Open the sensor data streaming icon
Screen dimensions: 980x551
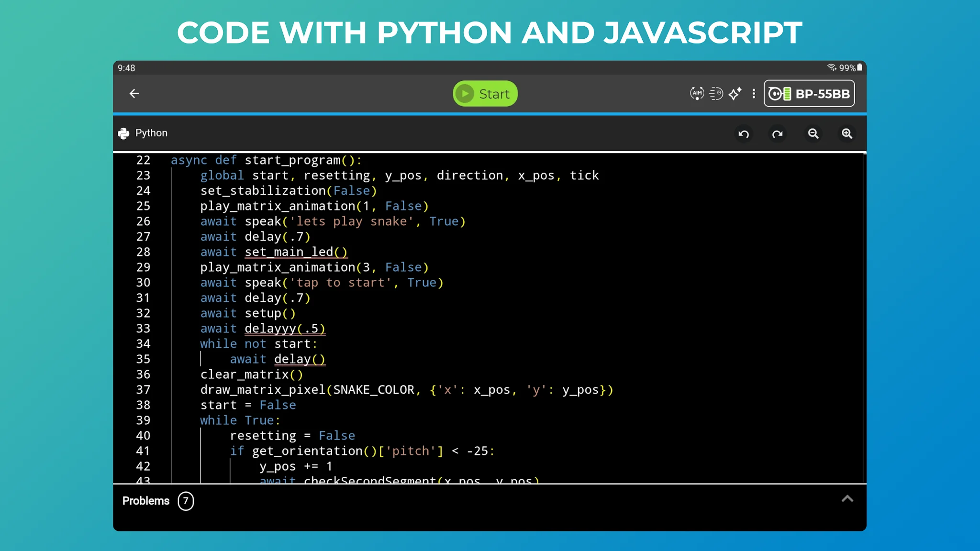point(716,94)
